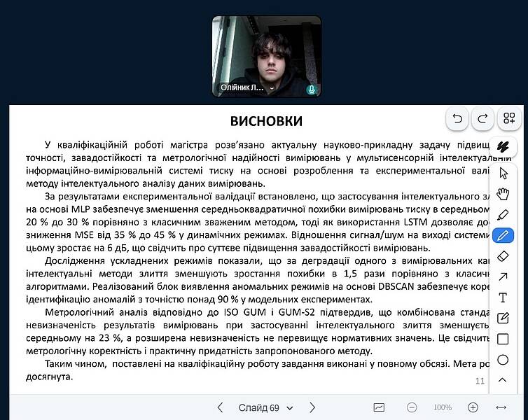
Task: Select the pointer/select tool
Action: point(502,173)
